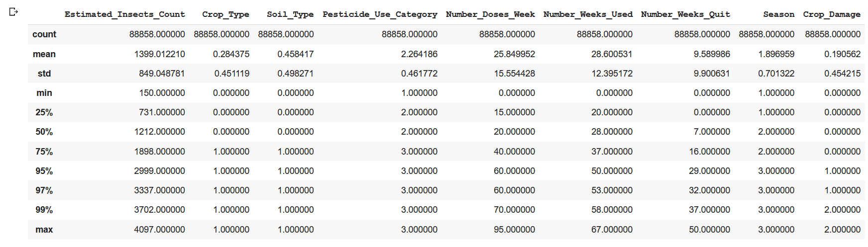Image resolution: width=868 pixels, height=247 pixels.
Task: Click the 25% row label
Action: (x=44, y=112)
